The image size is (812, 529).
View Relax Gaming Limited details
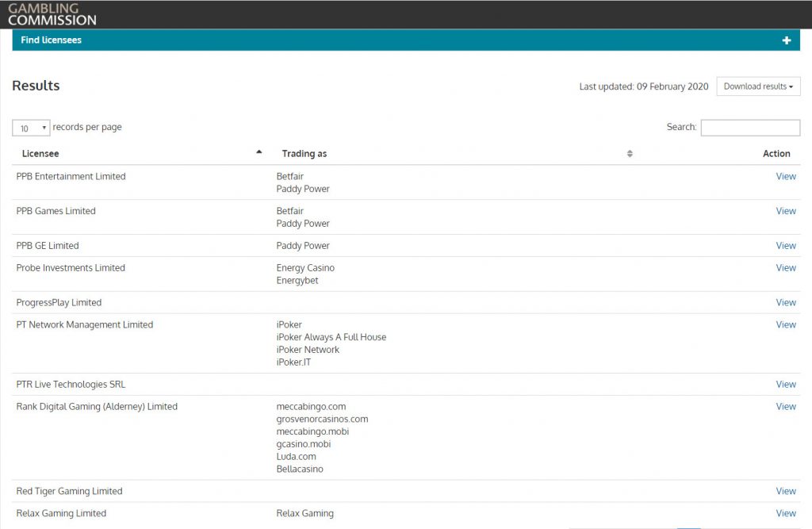pyautogui.click(x=785, y=514)
